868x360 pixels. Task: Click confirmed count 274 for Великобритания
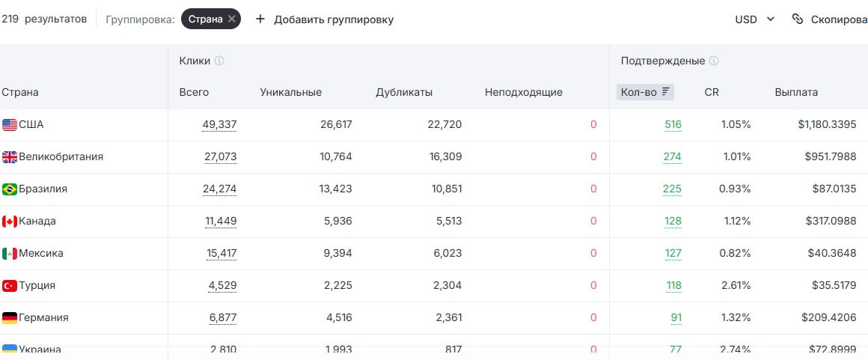[672, 157]
